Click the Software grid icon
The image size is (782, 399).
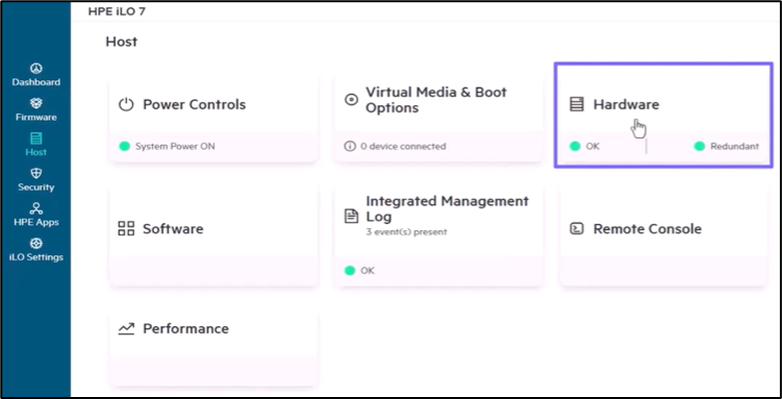[126, 228]
